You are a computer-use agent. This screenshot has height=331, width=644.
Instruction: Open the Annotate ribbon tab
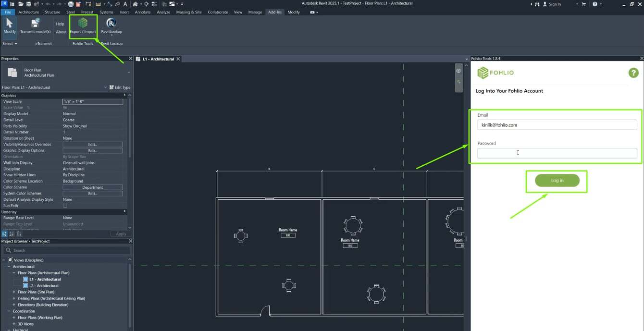[x=143, y=12]
